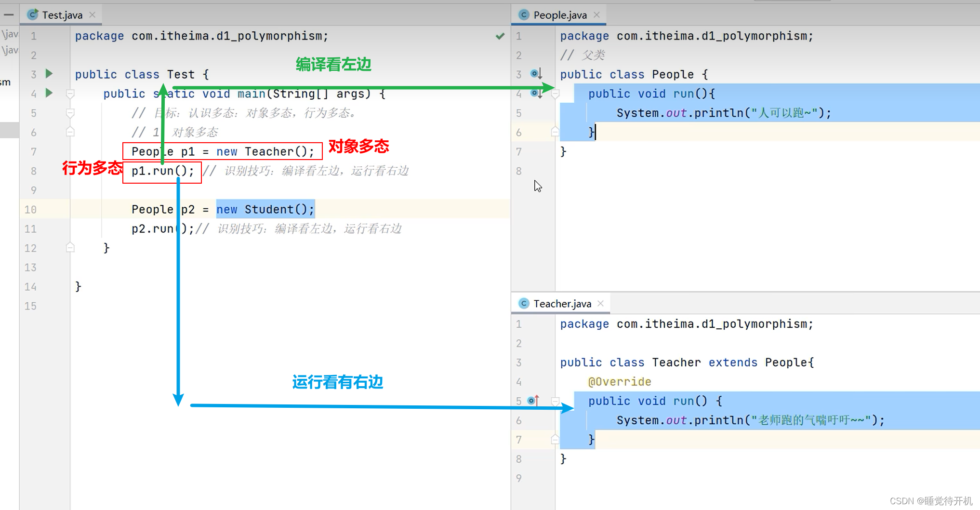Click the Test.java class file icon
Screen dimensions: 980x510
(x=33, y=15)
